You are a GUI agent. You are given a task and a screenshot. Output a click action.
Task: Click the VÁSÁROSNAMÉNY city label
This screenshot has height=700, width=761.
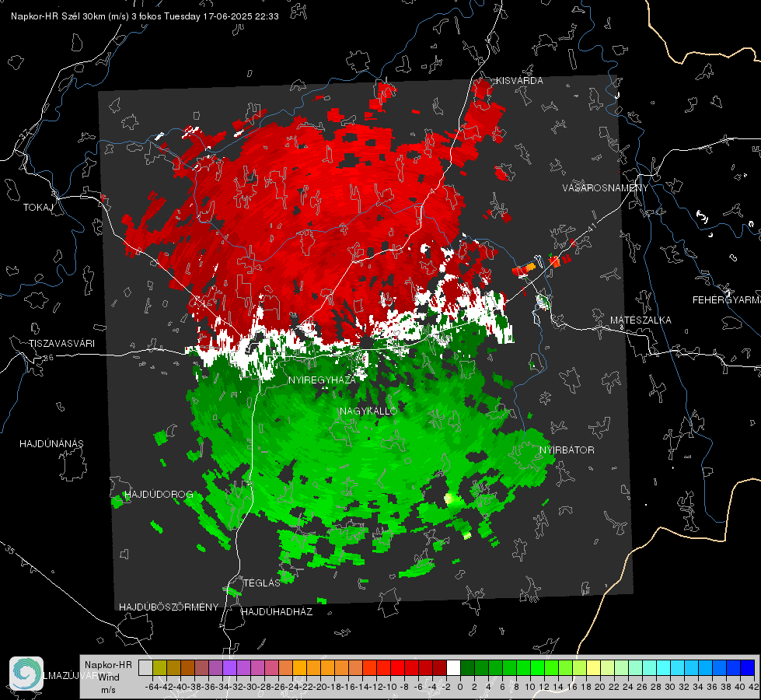coord(605,188)
